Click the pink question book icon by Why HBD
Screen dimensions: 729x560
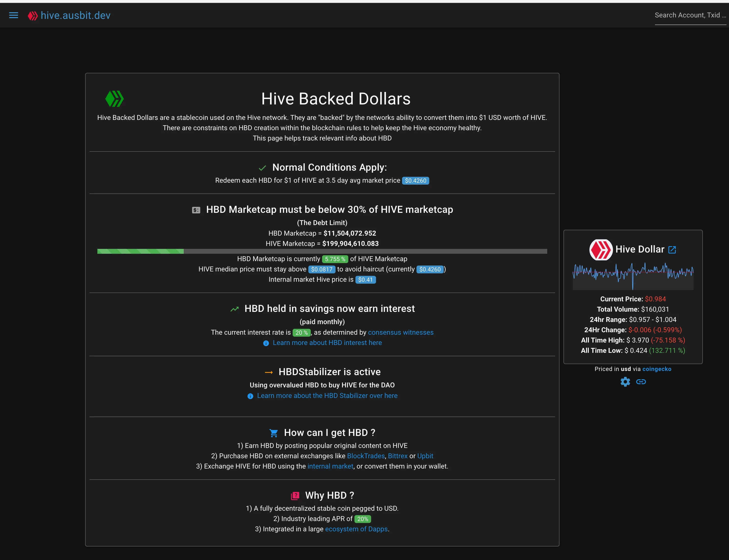pyautogui.click(x=295, y=496)
